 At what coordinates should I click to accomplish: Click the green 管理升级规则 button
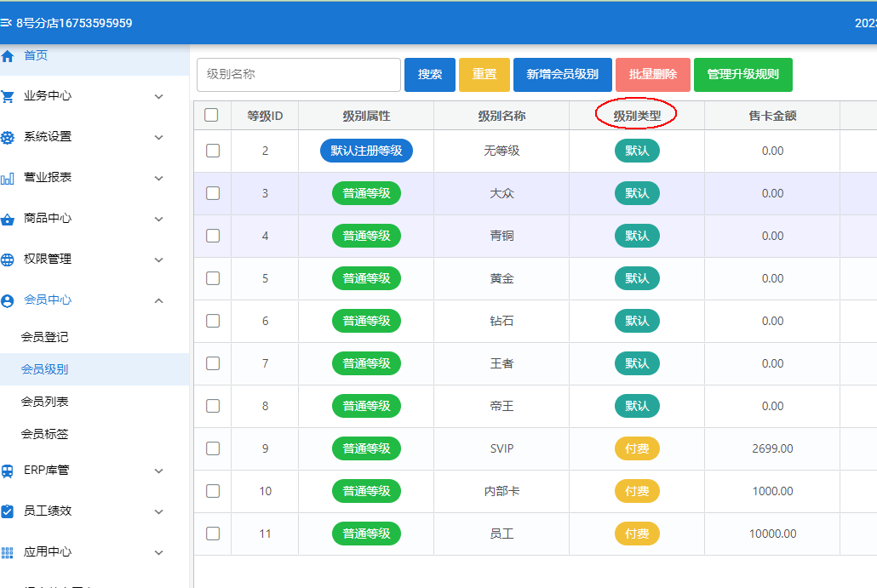742,75
